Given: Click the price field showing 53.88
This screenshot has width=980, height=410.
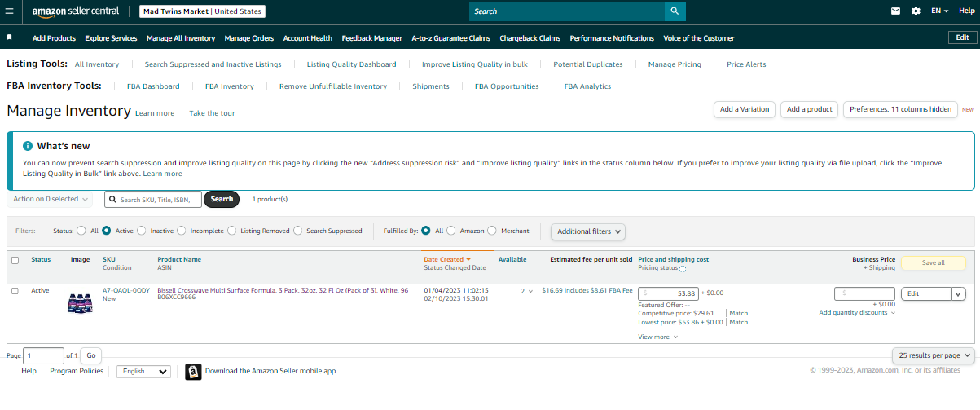Looking at the screenshot, I should pos(668,293).
